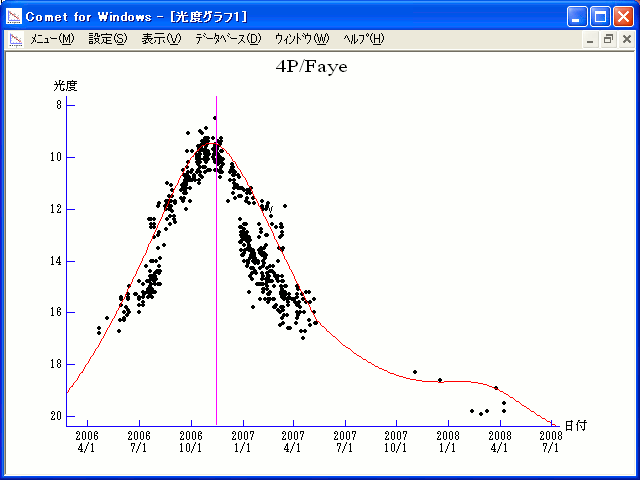640x480 pixels.
Task: Click the magnitude 8 axis label
Action: (x=59, y=105)
